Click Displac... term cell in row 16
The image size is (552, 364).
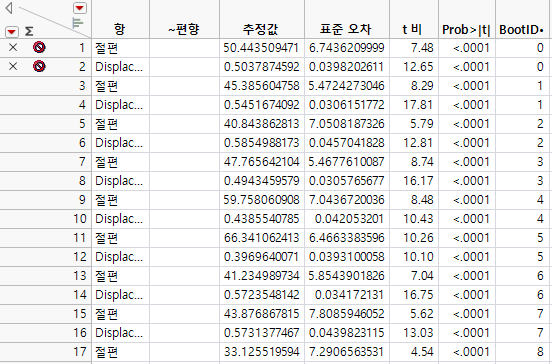click(119, 333)
